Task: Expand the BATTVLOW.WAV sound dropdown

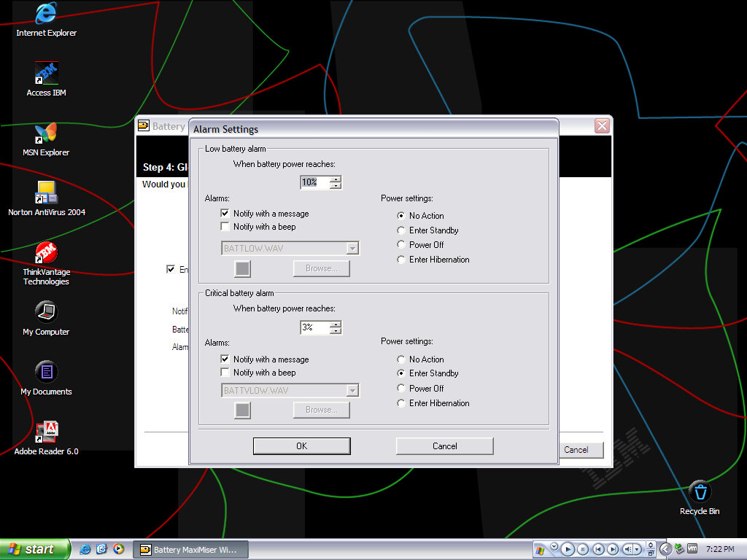Action: tap(352, 391)
